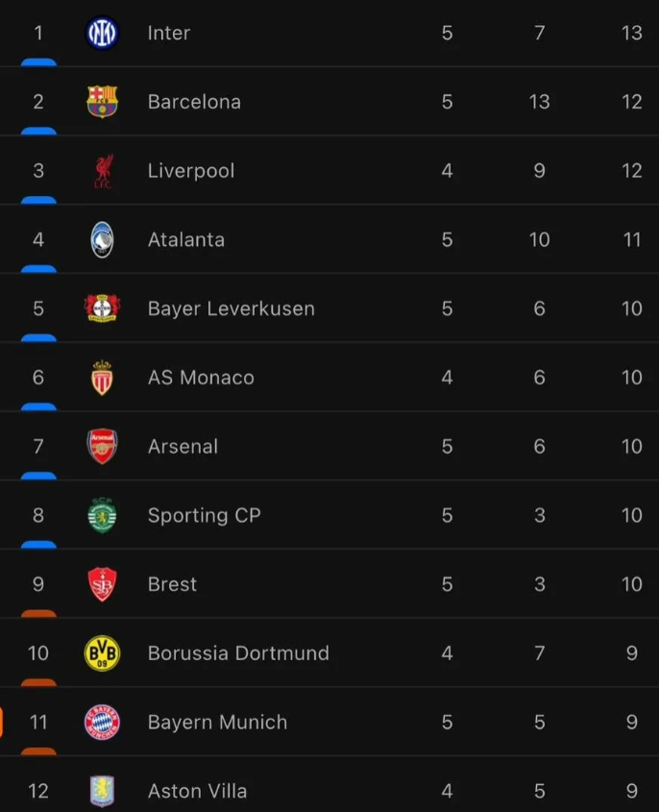Screen dimensions: 659x812
Task: Open the Borussia Dortmund BVB logo
Action: [102, 653]
